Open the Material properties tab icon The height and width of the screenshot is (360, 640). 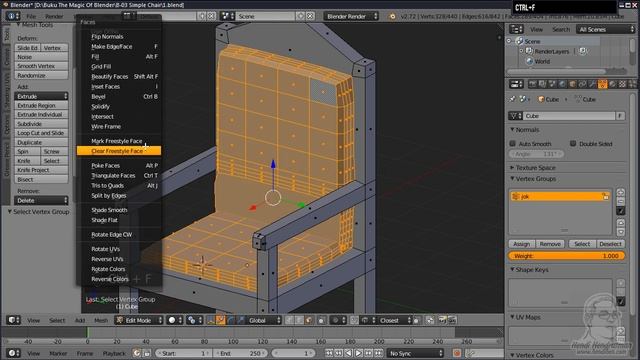tap(612, 84)
